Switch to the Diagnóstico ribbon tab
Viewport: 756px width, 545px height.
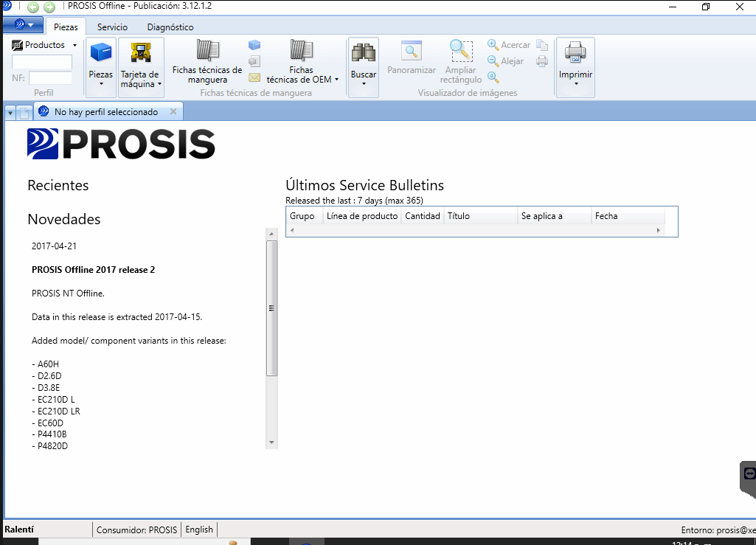pos(170,27)
